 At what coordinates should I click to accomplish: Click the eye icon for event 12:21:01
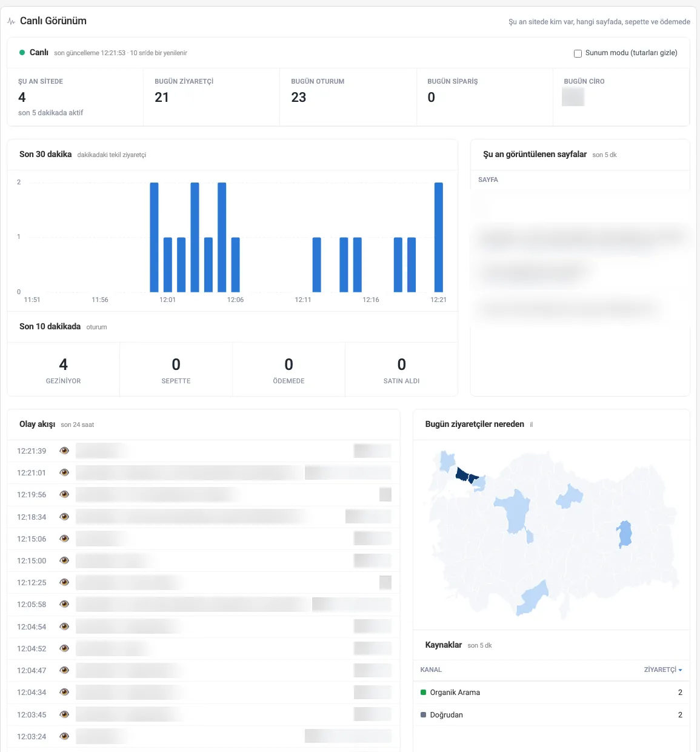pos(64,472)
